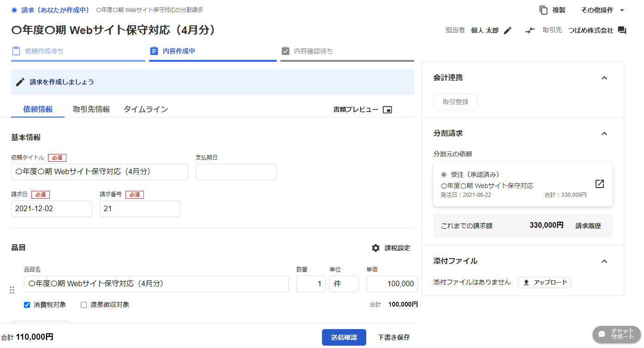Open the 受注（承認済み） order card
Image resolution: width=644 pixels, height=348 pixels.
(523, 184)
